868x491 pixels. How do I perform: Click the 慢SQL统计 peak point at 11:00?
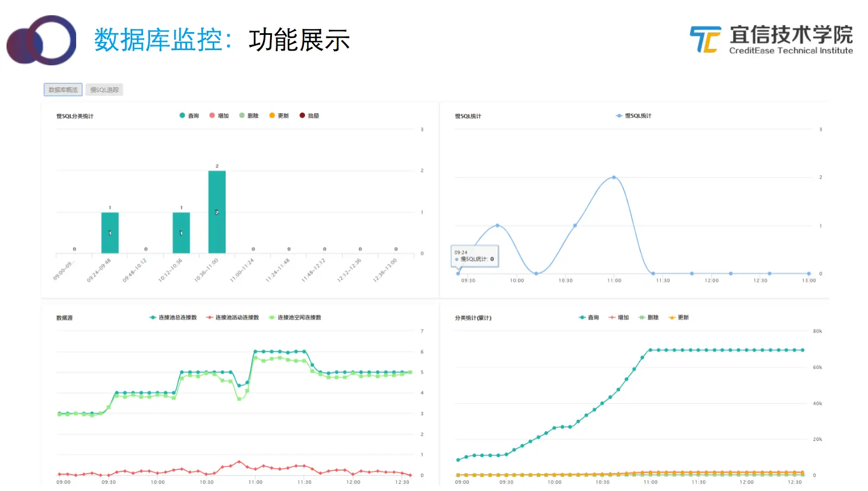pyautogui.click(x=614, y=177)
